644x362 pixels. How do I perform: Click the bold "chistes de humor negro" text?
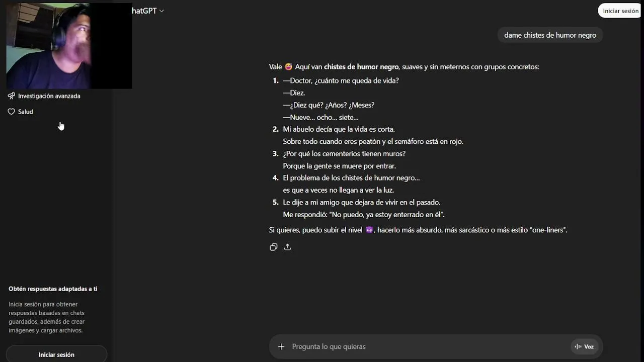tap(361, 67)
